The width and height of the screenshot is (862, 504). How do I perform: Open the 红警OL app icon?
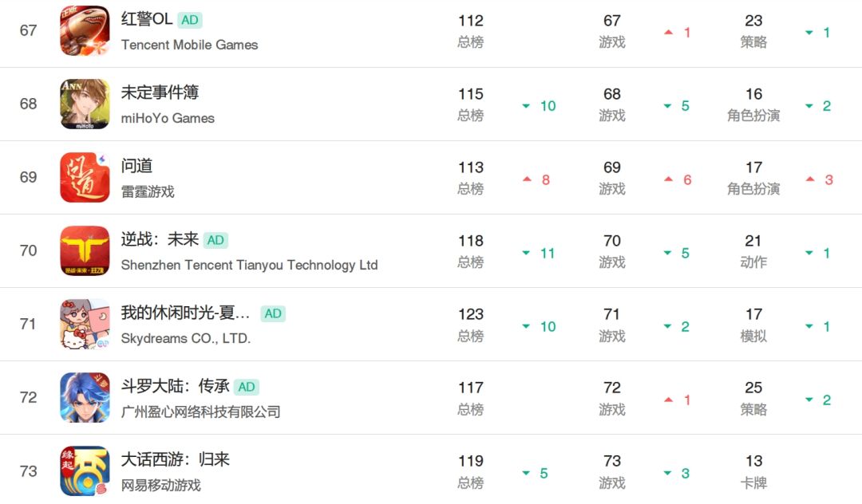(85, 31)
